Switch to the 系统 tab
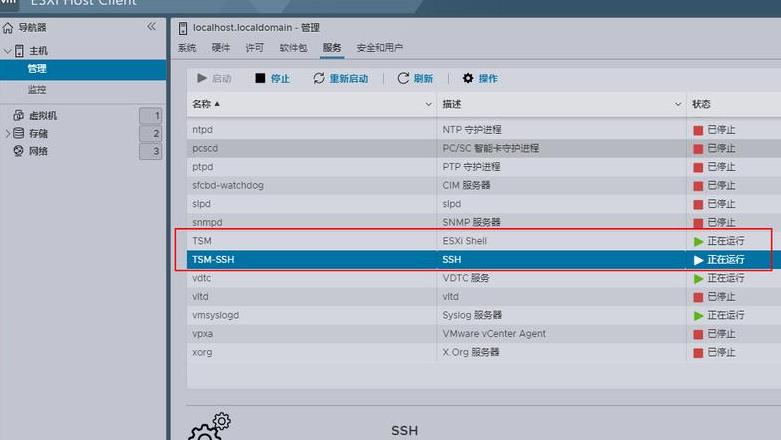Image resolution: width=781 pixels, height=440 pixels. click(x=187, y=48)
